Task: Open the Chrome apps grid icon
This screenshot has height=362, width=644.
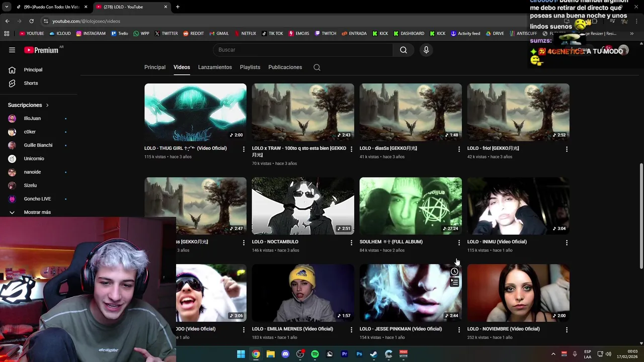Action: [7, 34]
